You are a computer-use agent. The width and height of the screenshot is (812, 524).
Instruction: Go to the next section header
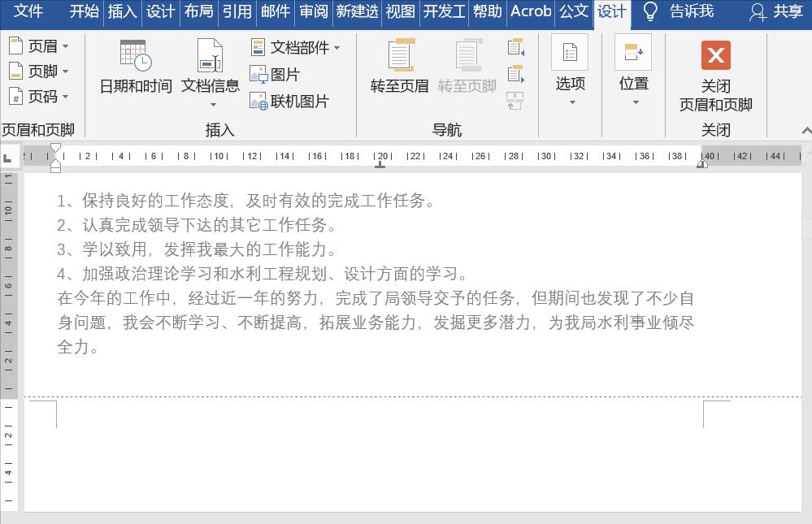click(x=515, y=73)
